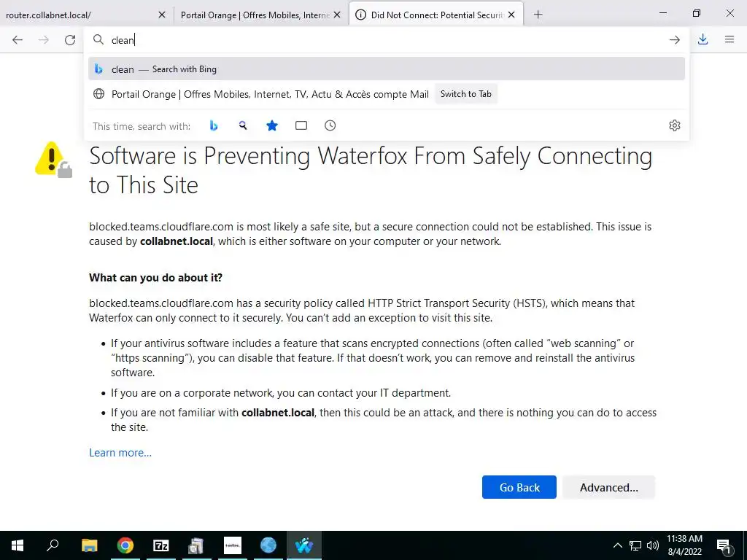Open the white-tile app in the taskbar
This screenshot has width=747, height=560.
pyautogui.click(x=233, y=545)
